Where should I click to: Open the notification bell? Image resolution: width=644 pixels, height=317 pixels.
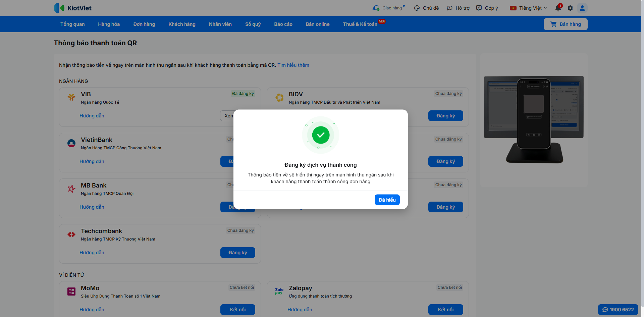(558, 8)
